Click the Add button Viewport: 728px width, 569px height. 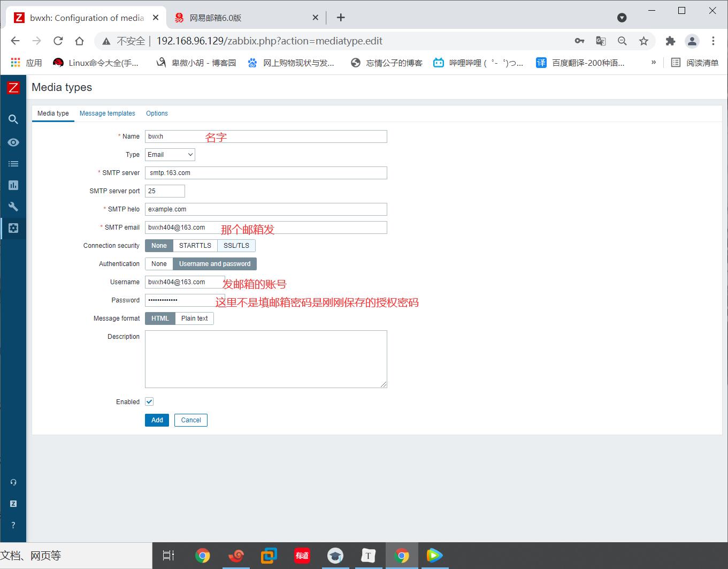point(157,420)
